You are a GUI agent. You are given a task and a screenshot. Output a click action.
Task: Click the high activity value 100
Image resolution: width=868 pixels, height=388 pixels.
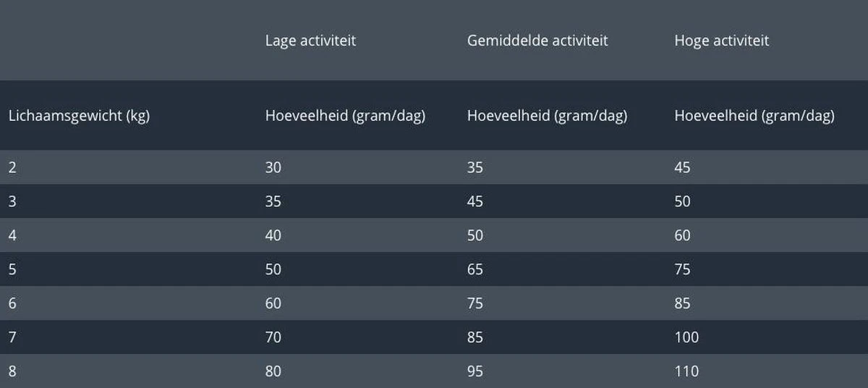(x=686, y=337)
